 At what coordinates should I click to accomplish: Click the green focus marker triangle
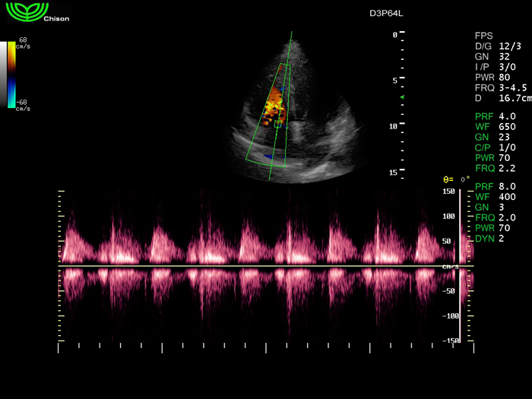403,98
